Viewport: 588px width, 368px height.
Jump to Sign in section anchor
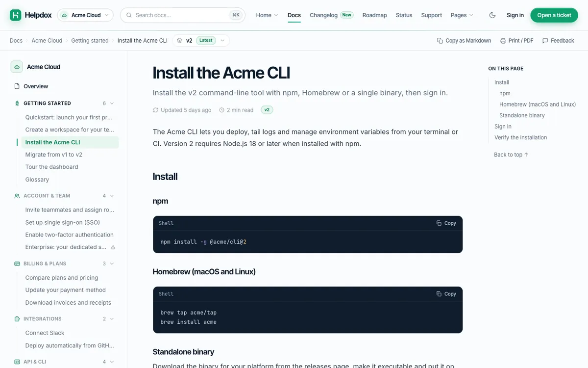[503, 127]
